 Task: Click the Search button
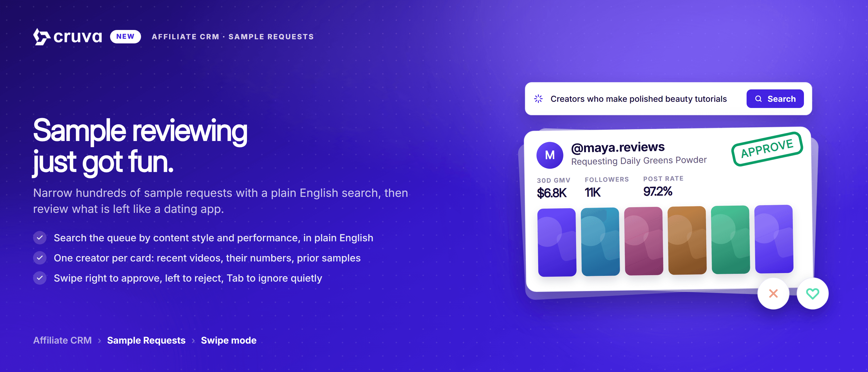(x=775, y=99)
